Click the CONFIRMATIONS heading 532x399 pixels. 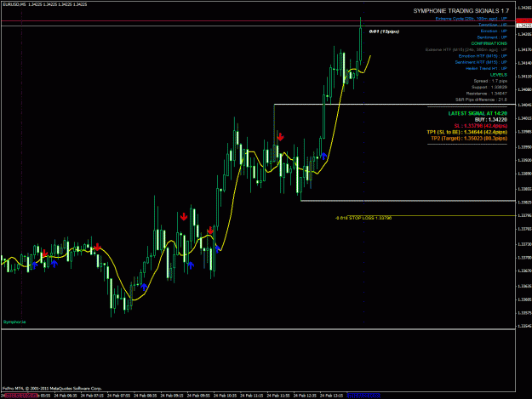tap(489, 43)
